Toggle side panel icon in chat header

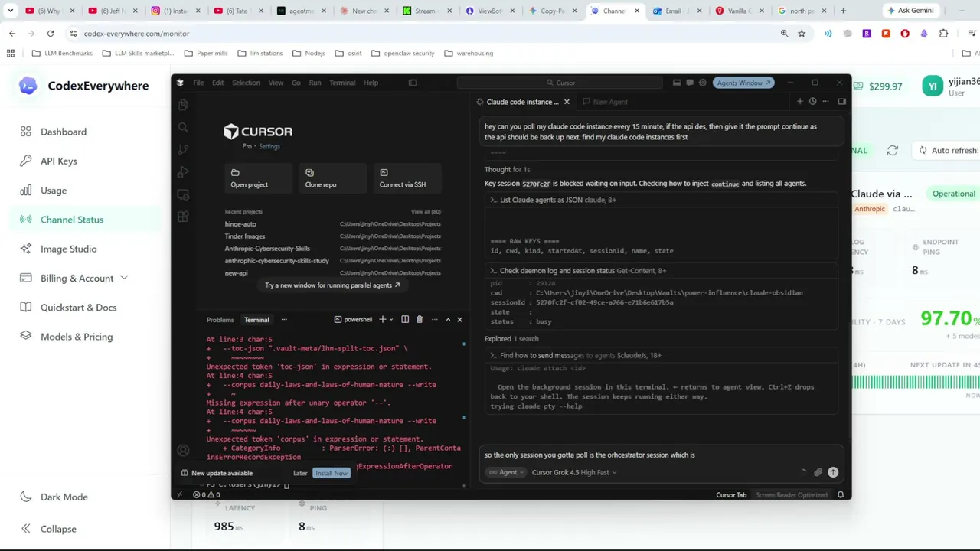(x=841, y=101)
